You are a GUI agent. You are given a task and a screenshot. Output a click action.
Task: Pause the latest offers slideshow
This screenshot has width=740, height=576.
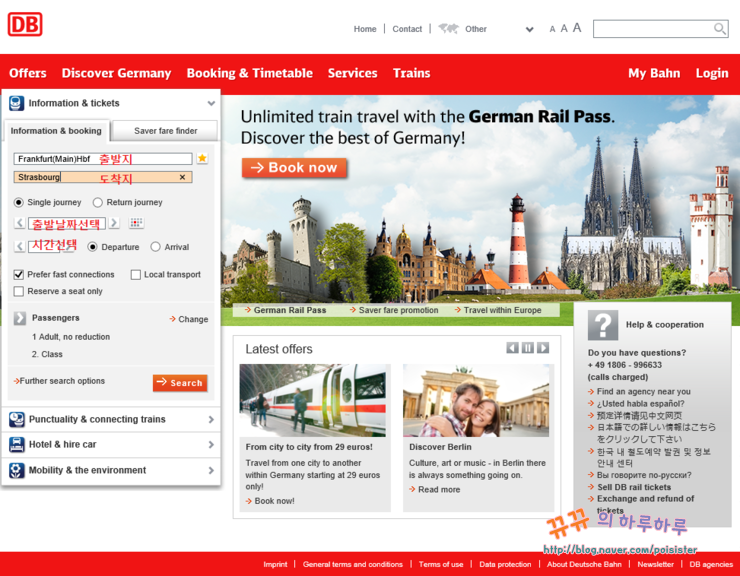click(x=528, y=348)
